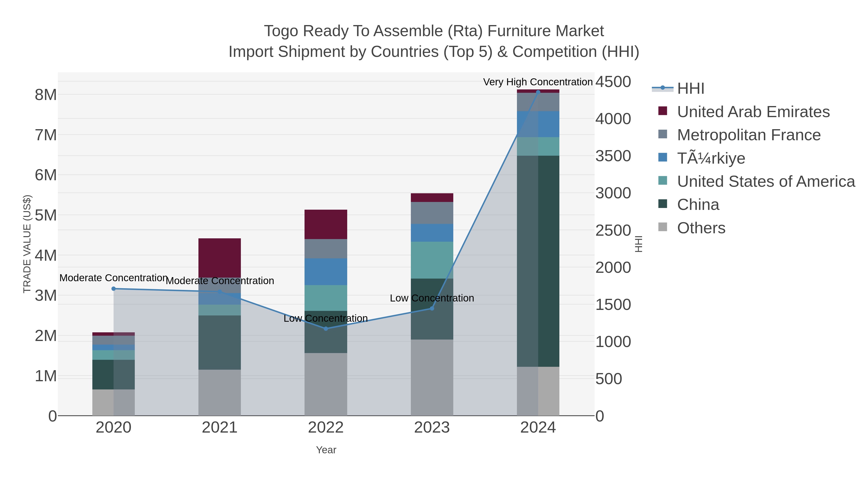Click the 5M tick label
The width and height of the screenshot is (868, 488).
[46, 215]
